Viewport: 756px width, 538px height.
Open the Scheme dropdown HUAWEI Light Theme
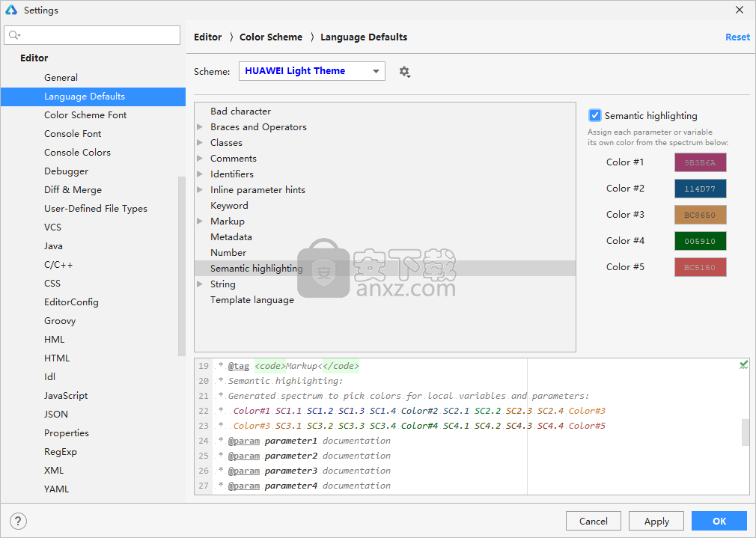(x=312, y=71)
